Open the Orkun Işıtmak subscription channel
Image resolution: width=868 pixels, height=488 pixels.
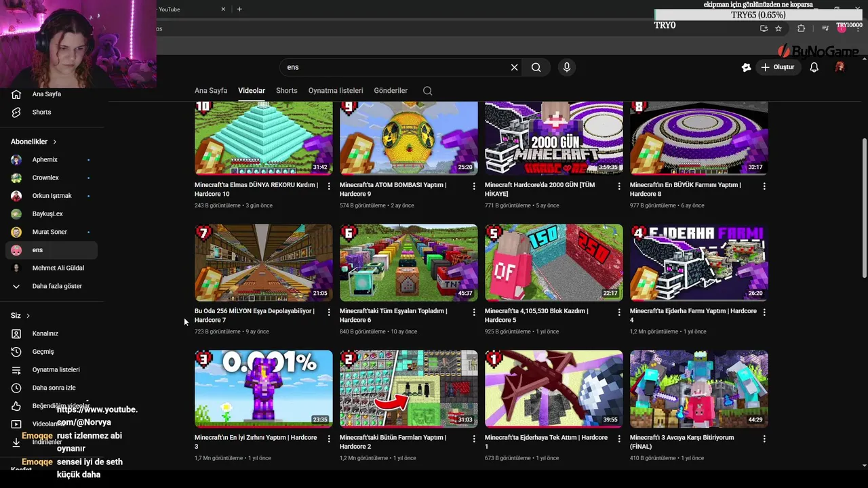pos(52,196)
